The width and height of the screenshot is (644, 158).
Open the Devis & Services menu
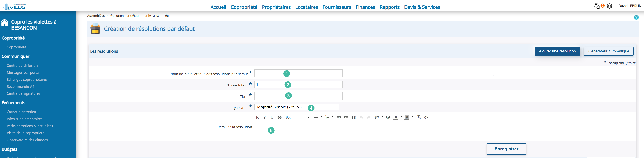422,7
